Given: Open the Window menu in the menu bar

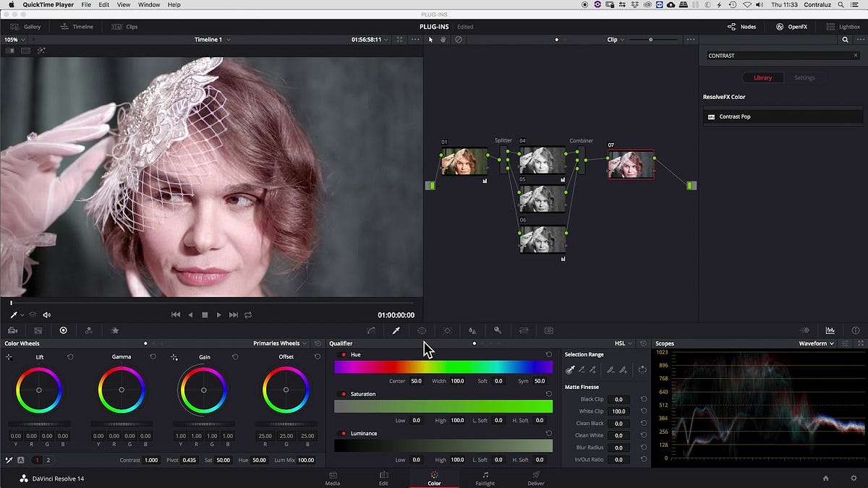Looking at the screenshot, I should pyautogui.click(x=148, y=4).
